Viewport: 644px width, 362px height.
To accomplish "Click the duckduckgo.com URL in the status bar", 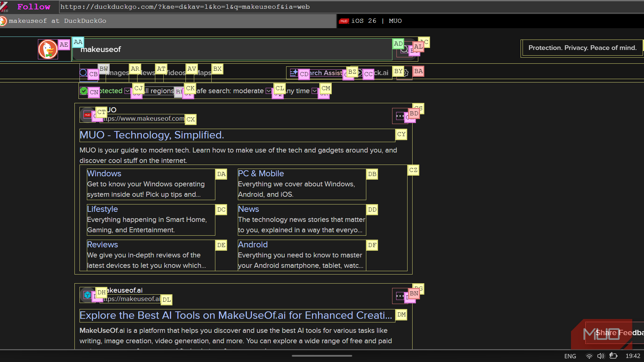I will [185, 7].
